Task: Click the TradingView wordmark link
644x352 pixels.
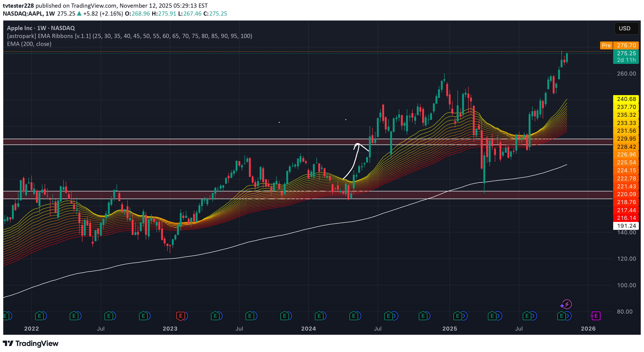Action: click(x=37, y=344)
